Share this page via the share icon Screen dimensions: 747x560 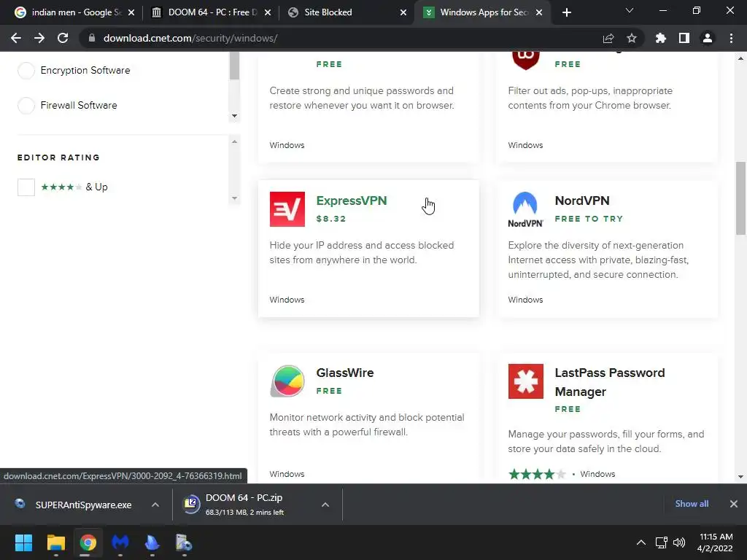click(x=608, y=38)
